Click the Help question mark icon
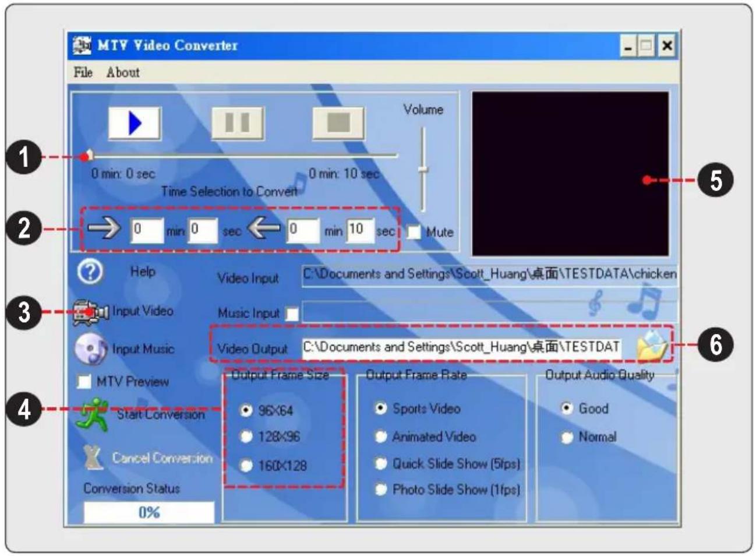Image resolution: width=756 pixels, height=556 pixels. pos(90,272)
